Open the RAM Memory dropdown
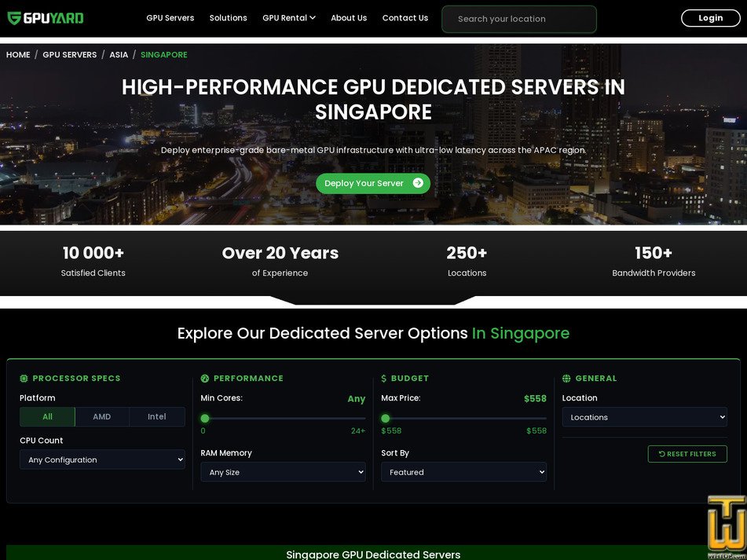 pos(283,472)
